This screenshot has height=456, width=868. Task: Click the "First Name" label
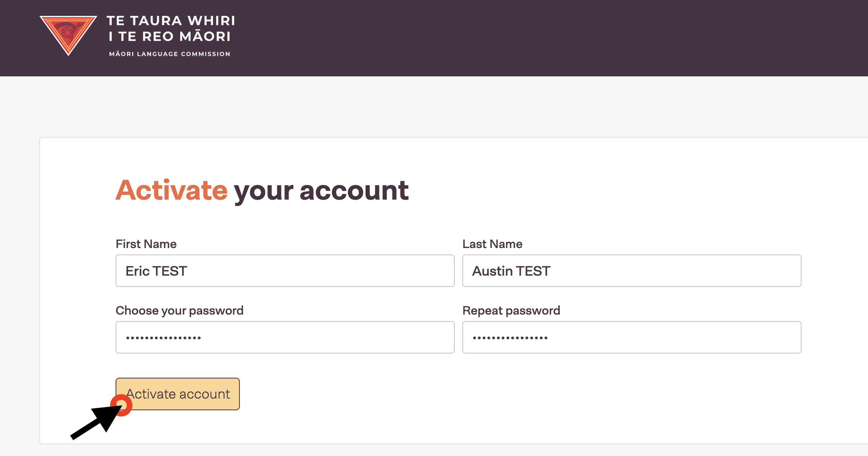pos(146,244)
